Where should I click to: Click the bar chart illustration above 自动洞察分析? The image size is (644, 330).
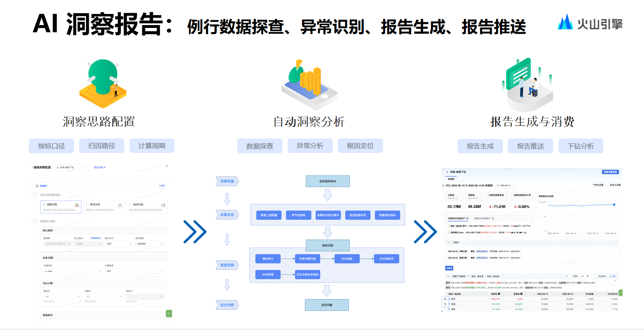point(309,84)
